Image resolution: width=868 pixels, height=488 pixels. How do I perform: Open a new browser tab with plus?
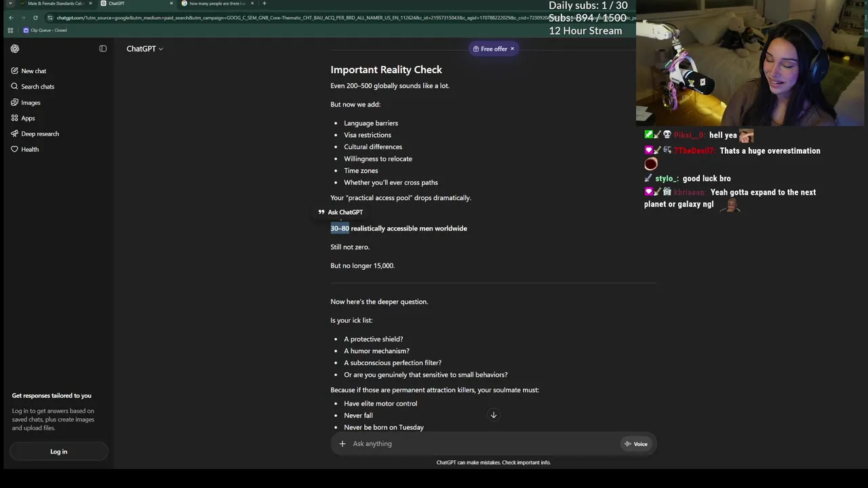(x=264, y=3)
